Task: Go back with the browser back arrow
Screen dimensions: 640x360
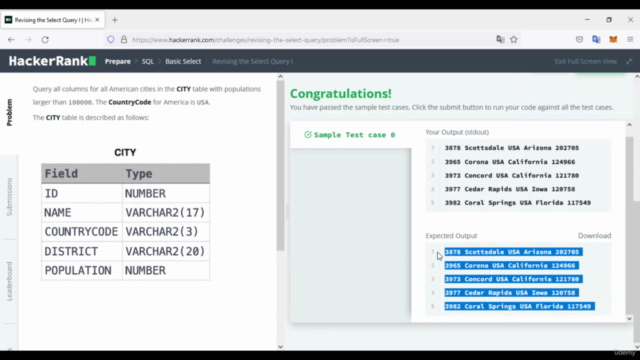Action: pos(11,40)
